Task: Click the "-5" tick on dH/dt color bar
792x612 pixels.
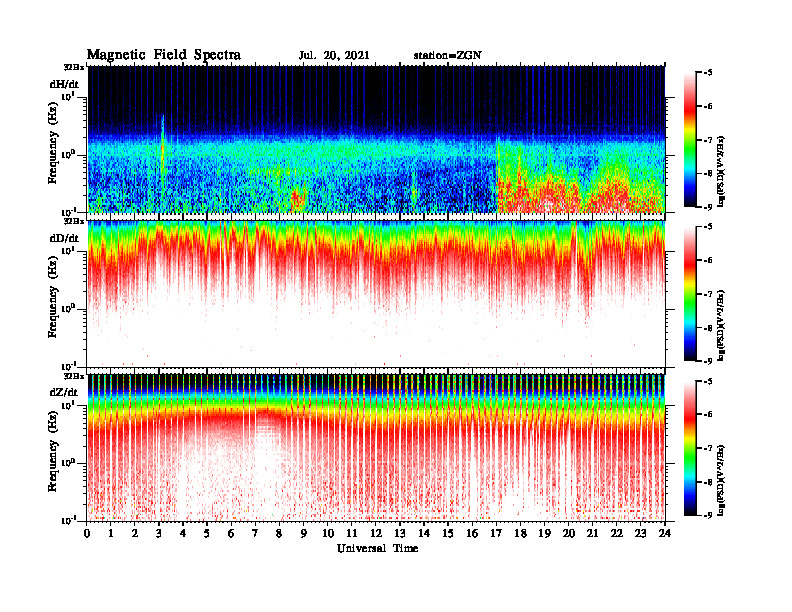Action: 708,73
